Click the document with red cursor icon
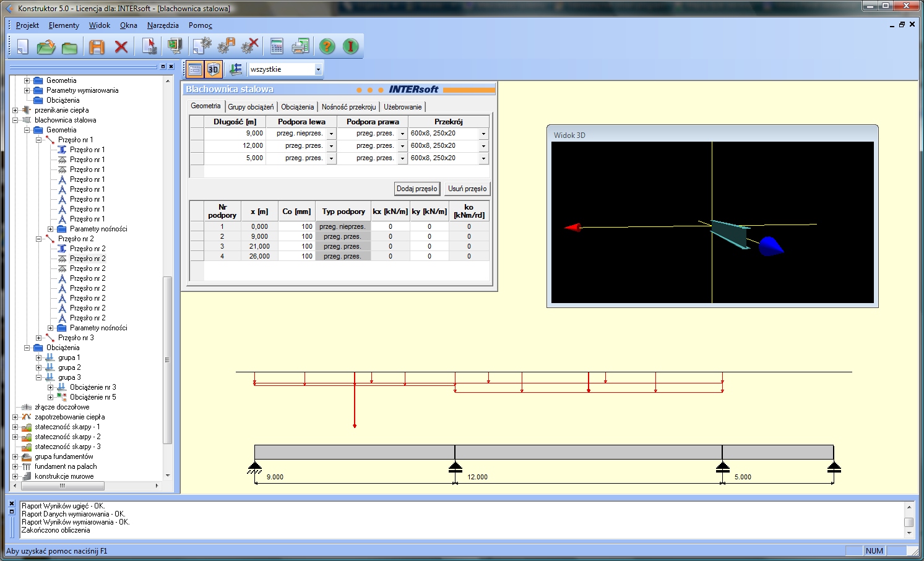Screen dimensions: 924x561 149,46
